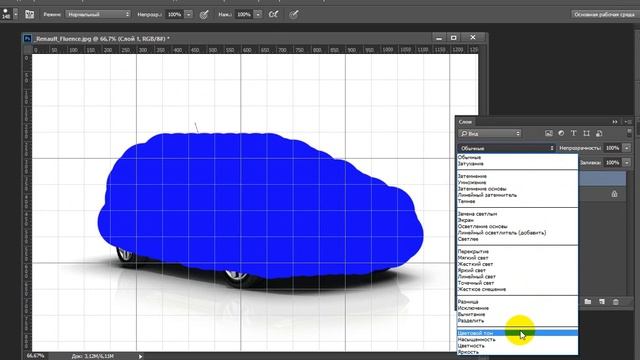The height and width of the screenshot is (360, 640).
Task: Choose Затухание blend mode
Action: (x=517, y=164)
